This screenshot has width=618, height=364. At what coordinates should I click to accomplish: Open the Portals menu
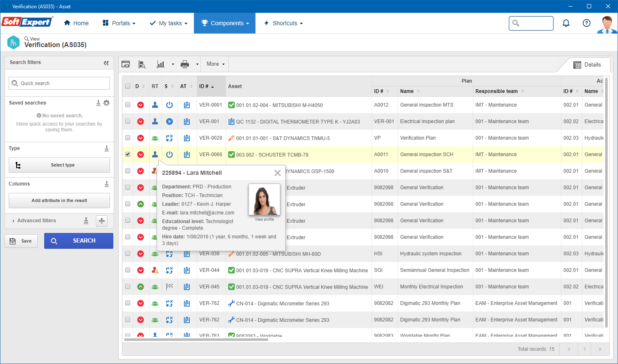point(119,23)
